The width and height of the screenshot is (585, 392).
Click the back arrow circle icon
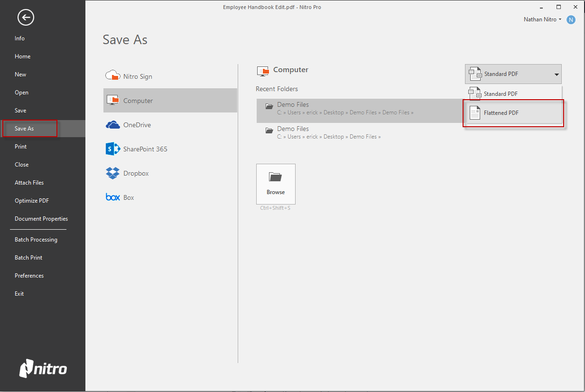pyautogui.click(x=26, y=18)
